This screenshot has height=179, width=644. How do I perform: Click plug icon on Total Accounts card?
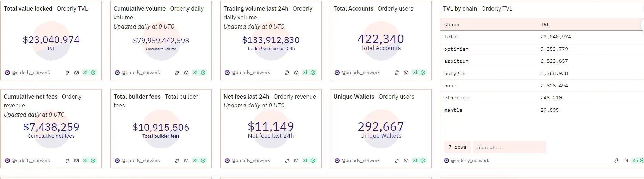click(397, 73)
